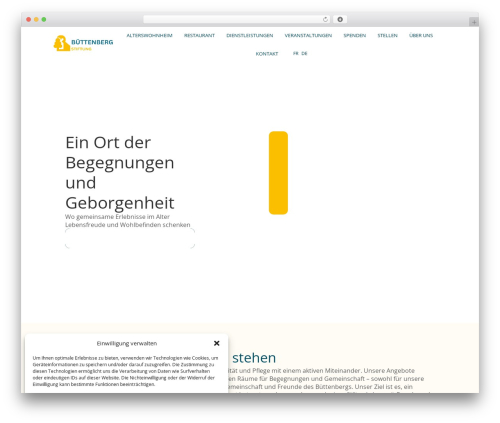Open the Alterswohnheim menu item
This screenshot has width=500, height=423.
click(x=149, y=35)
